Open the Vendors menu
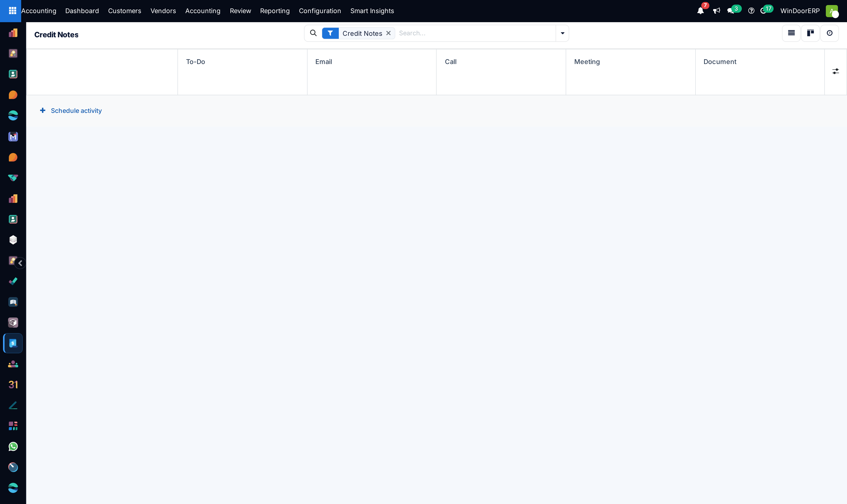 pos(163,11)
